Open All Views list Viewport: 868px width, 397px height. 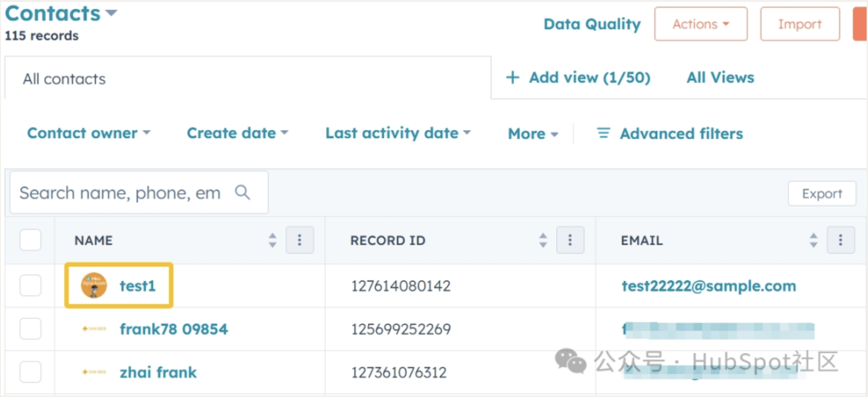click(720, 78)
